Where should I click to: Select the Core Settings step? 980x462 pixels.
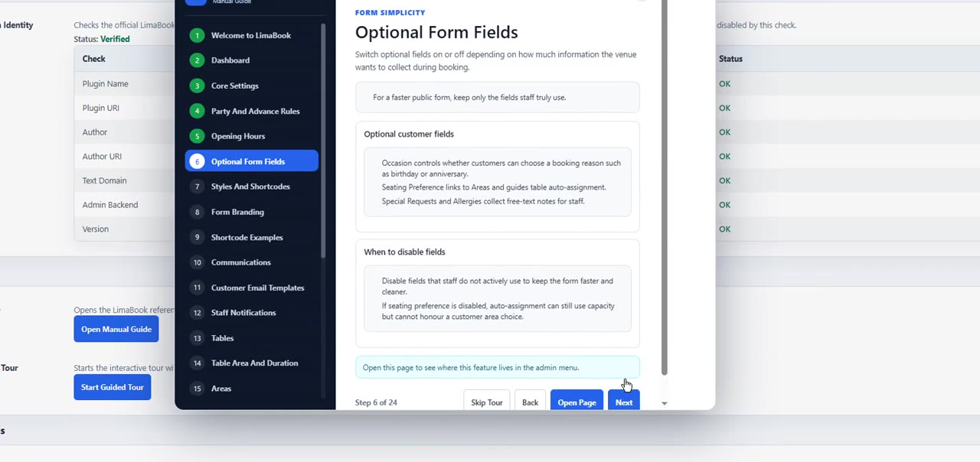click(251, 86)
